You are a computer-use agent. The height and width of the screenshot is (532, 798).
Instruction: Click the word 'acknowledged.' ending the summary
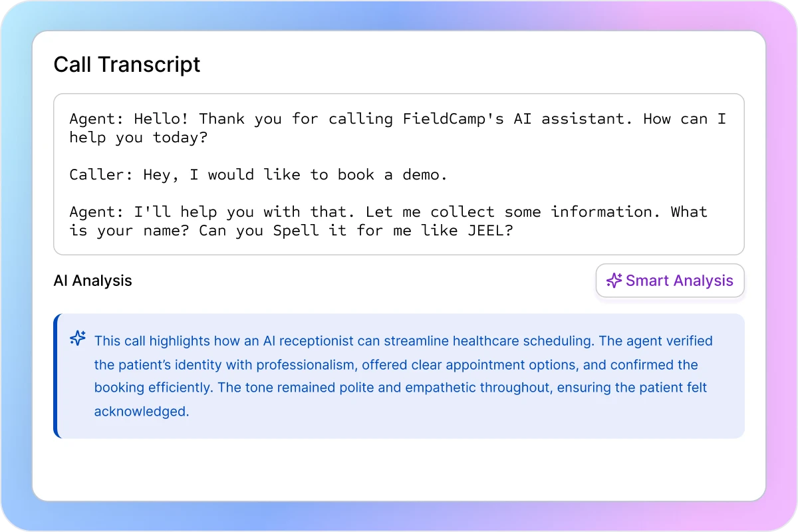[x=142, y=412]
